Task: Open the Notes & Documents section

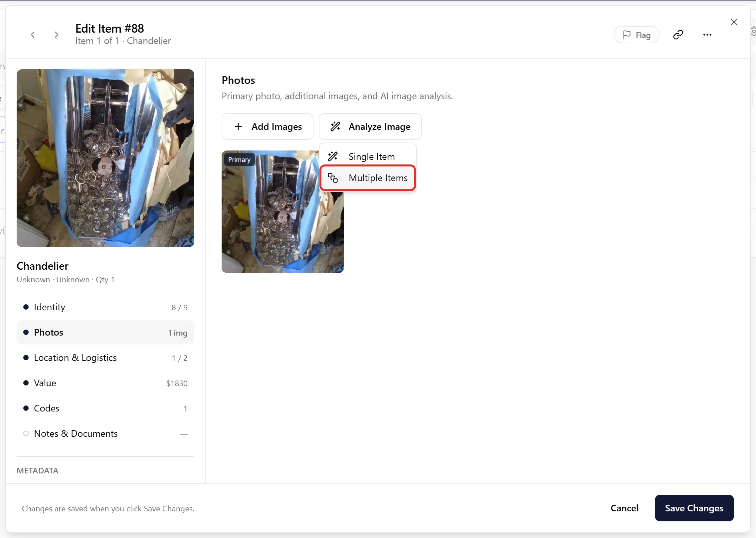Action: [x=105, y=433]
